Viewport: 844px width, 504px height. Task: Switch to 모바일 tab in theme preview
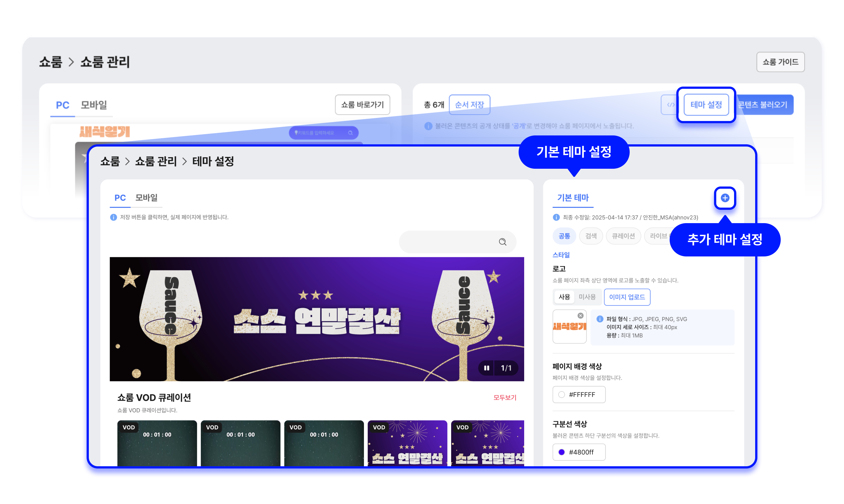146,198
